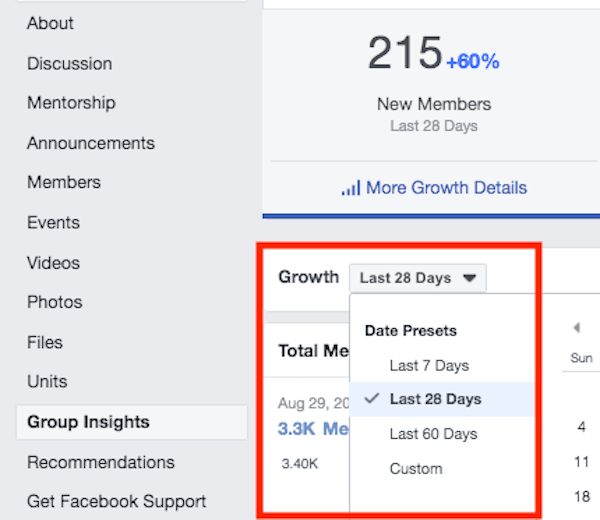
Task: Click the previous month arrow in calendar
Action: (576, 328)
